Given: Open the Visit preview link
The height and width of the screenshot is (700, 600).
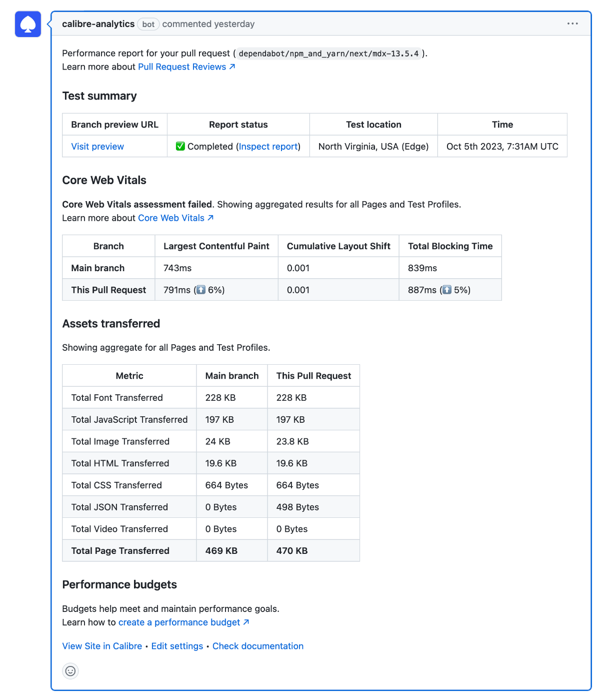Looking at the screenshot, I should tap(97, 146).
